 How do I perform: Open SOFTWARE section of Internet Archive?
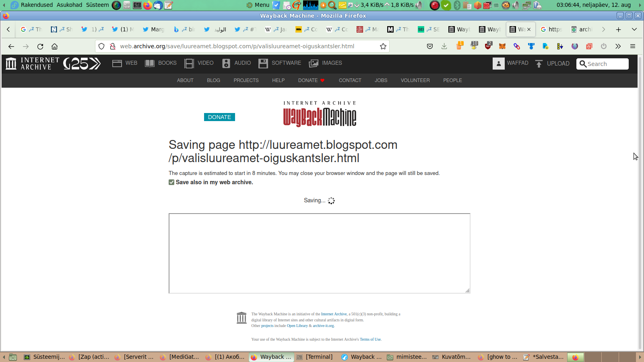click(x=280, y=63)
